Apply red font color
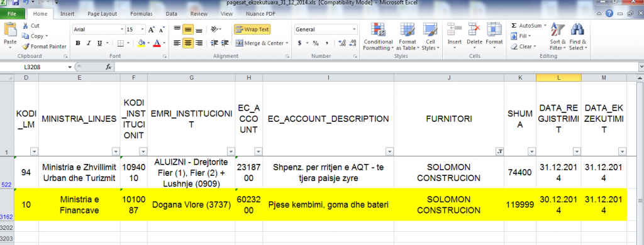644x245 pixels. (x=157, y=43)
